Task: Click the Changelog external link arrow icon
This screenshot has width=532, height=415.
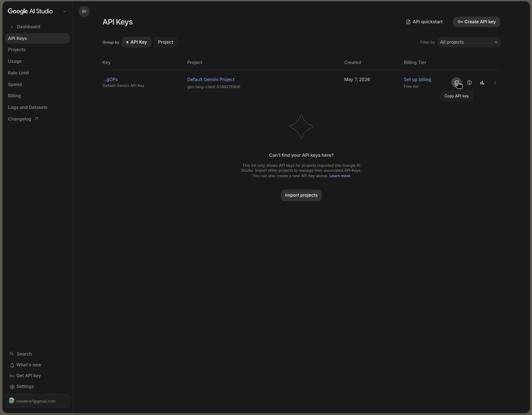Action: [x=36, y=119]
